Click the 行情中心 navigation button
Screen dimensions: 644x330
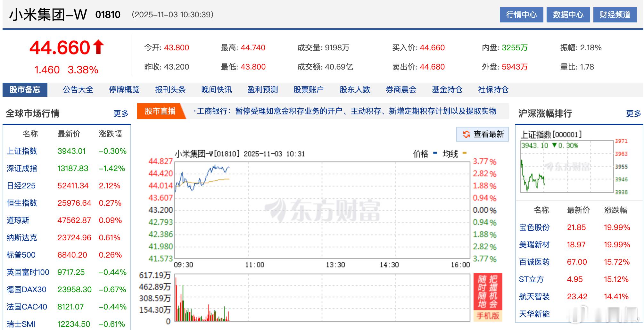tap(522, 14)
